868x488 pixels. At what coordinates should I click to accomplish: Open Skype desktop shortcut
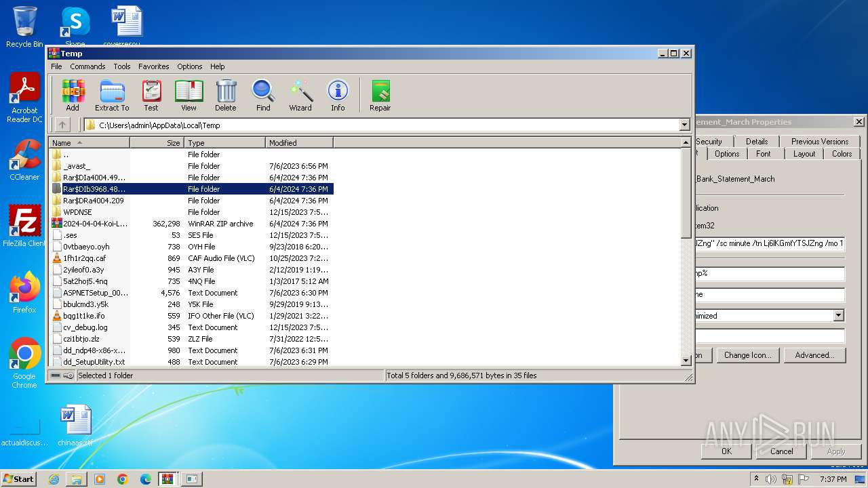coord(75,27)
